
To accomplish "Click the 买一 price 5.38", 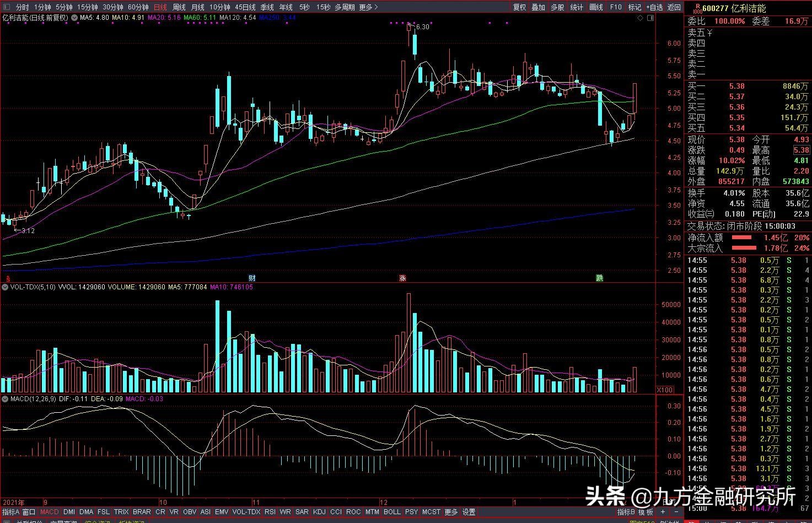I will click(736, 87).
